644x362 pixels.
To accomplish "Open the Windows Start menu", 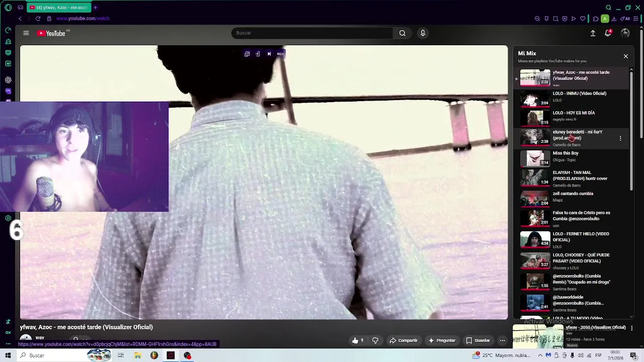I will pos(8,355).
